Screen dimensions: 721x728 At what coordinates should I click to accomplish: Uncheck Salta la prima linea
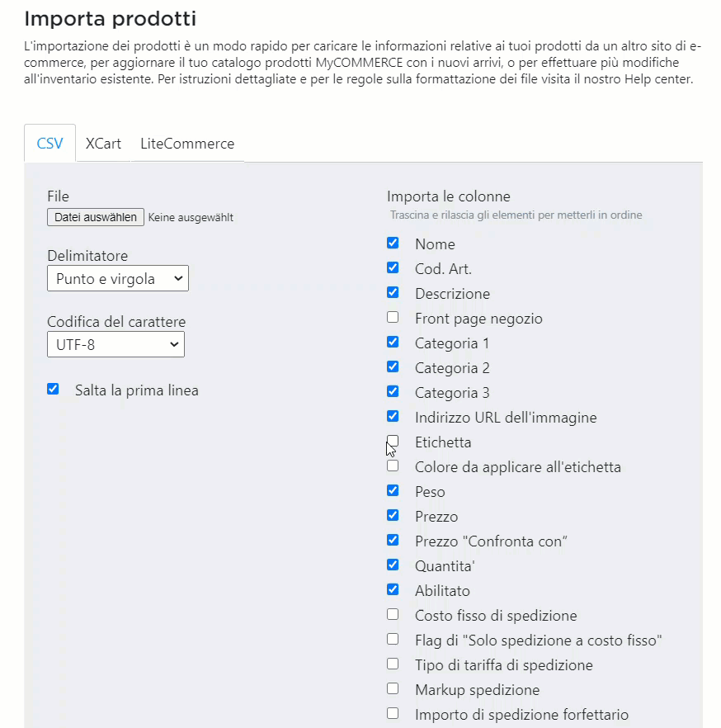[x=53, y=389]
